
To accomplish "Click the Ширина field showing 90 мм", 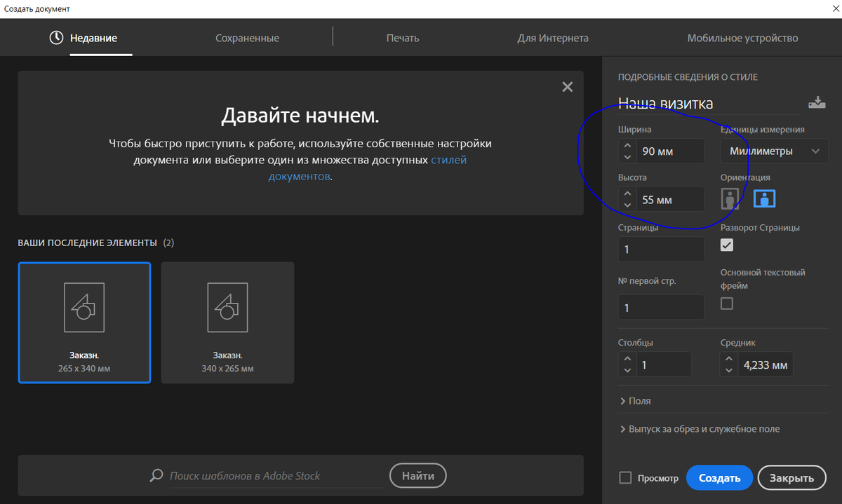I will tap(669, 151).
